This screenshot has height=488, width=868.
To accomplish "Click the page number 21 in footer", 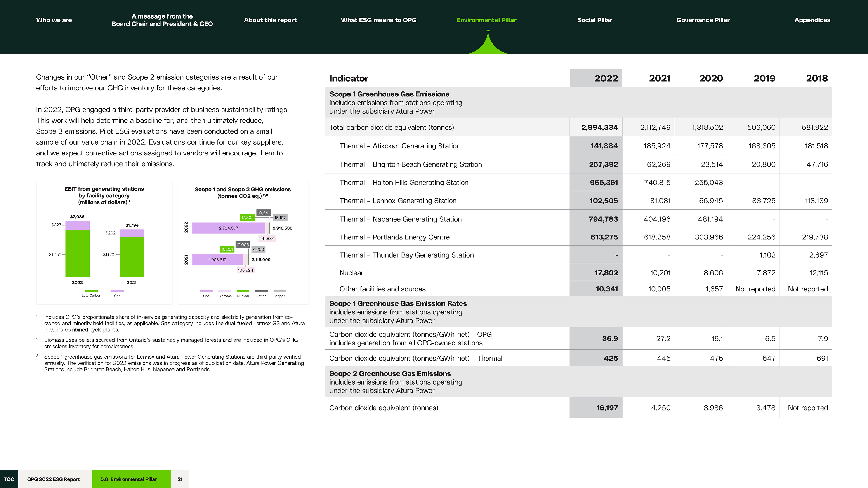I will click(180, 479).
